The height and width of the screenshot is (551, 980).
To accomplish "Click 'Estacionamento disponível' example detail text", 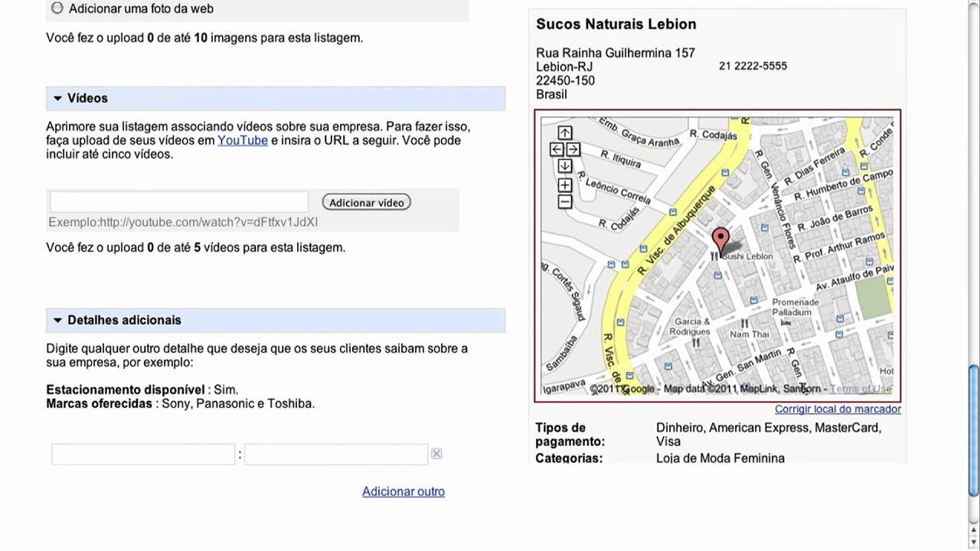I will pyautogui.click(x=126, y=390).
